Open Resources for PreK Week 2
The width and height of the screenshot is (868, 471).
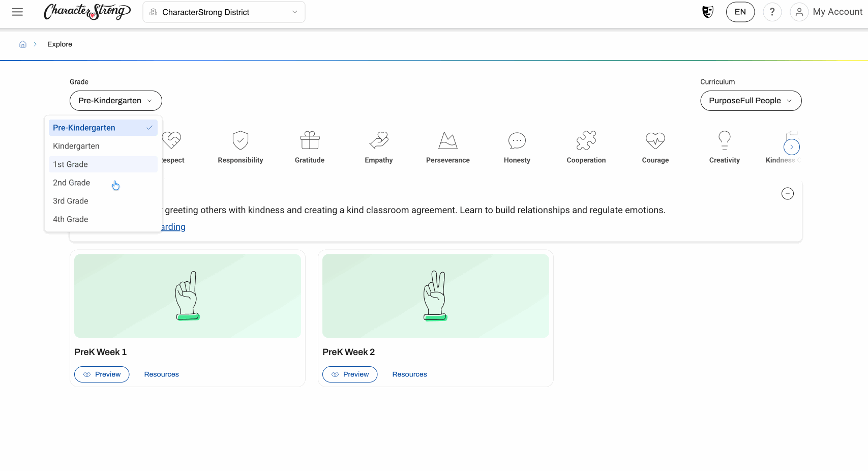tap(409, 374)
